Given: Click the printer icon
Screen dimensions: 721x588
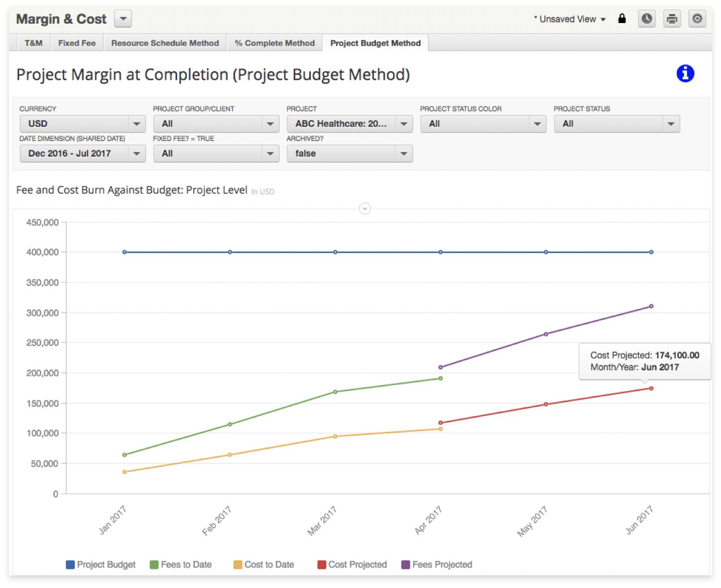Looking at the screenshot, I should tap(672, 19).
